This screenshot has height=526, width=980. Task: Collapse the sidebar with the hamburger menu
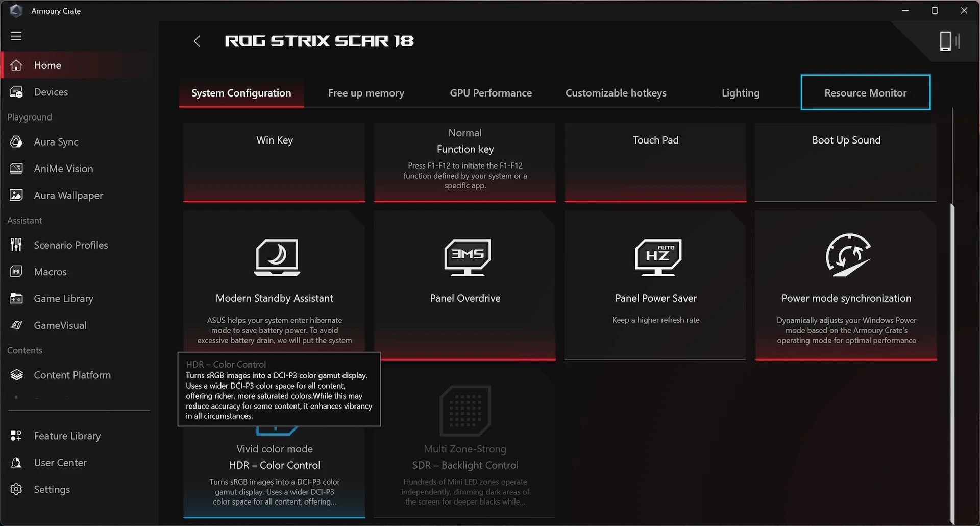coord(16,36)
